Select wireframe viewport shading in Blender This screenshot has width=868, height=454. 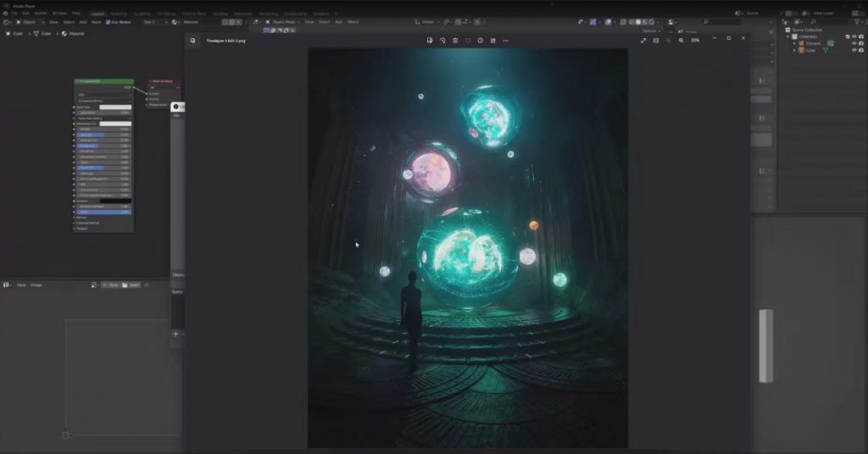[x=632, y=22]
